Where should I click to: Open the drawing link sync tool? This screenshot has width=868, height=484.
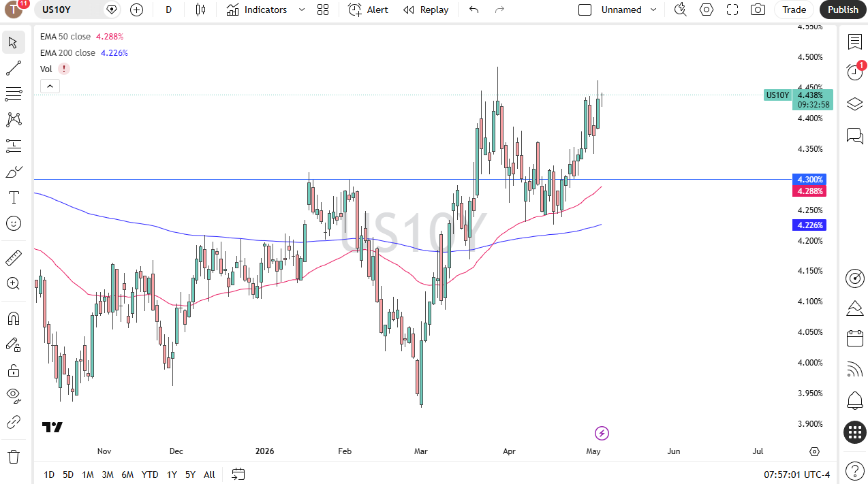(13, 422)
